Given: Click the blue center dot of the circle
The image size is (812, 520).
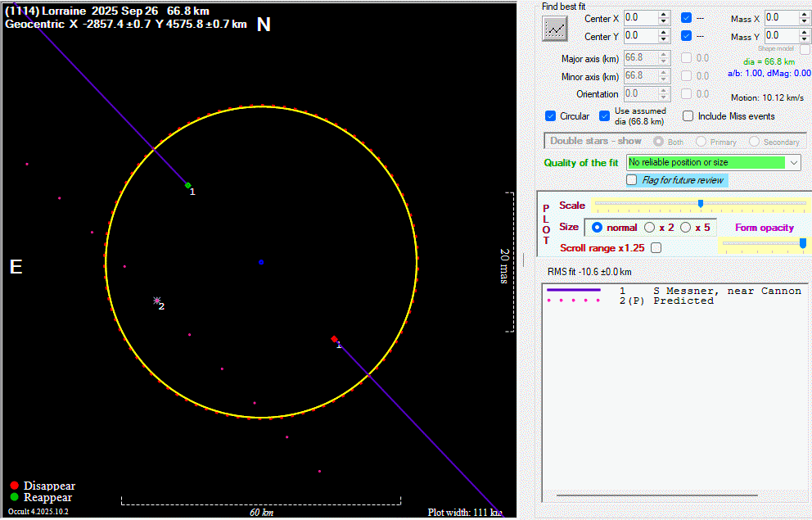Looking at the screenshot, I should [261, 262].
